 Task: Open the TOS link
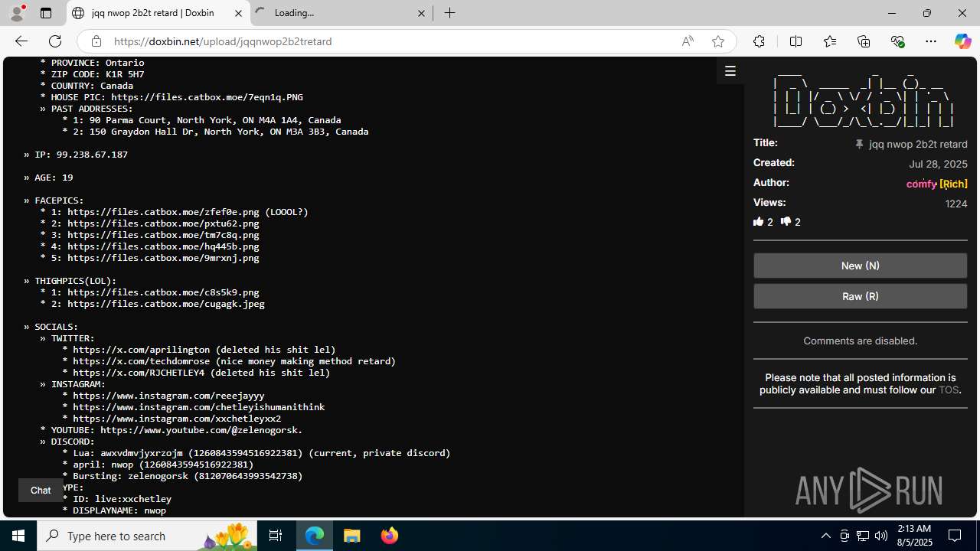[949, 390]
